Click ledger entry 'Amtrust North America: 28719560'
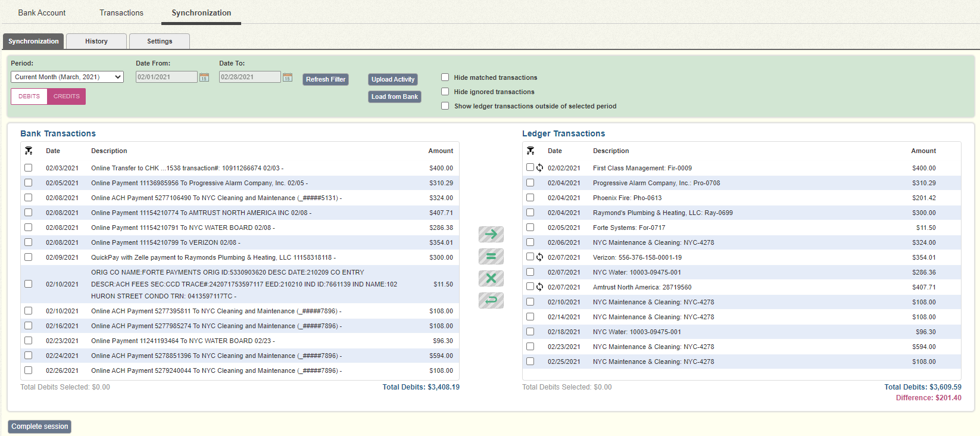Image resolution: width=980 pixels, height=436 pixels. click(x=642, y=287)
